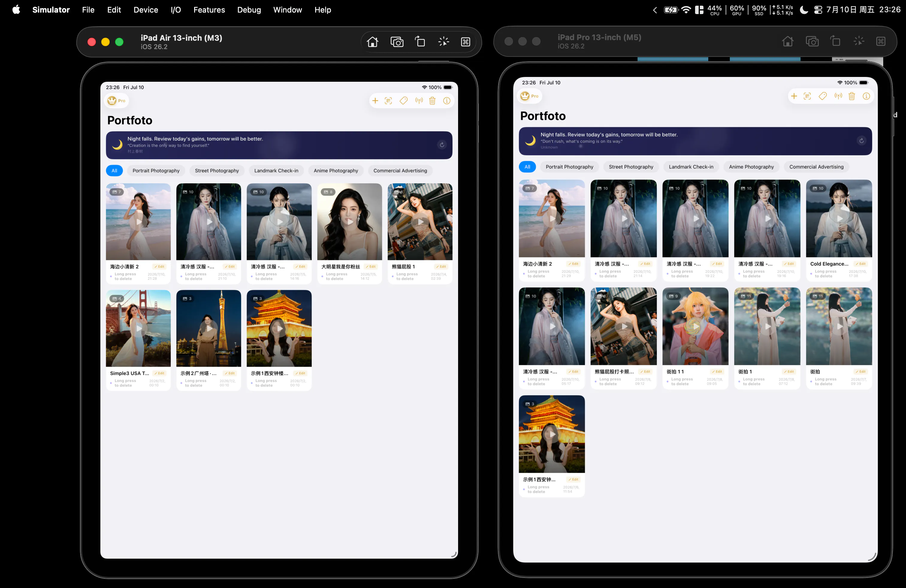Tap the tag icon in iPad Air app
Viewport: 906px width, 588px height.
point(404,101)
